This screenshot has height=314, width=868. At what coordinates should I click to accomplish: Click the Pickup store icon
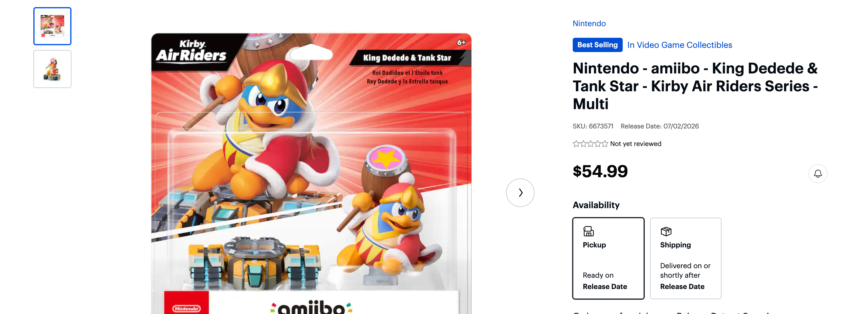point(588,231)
